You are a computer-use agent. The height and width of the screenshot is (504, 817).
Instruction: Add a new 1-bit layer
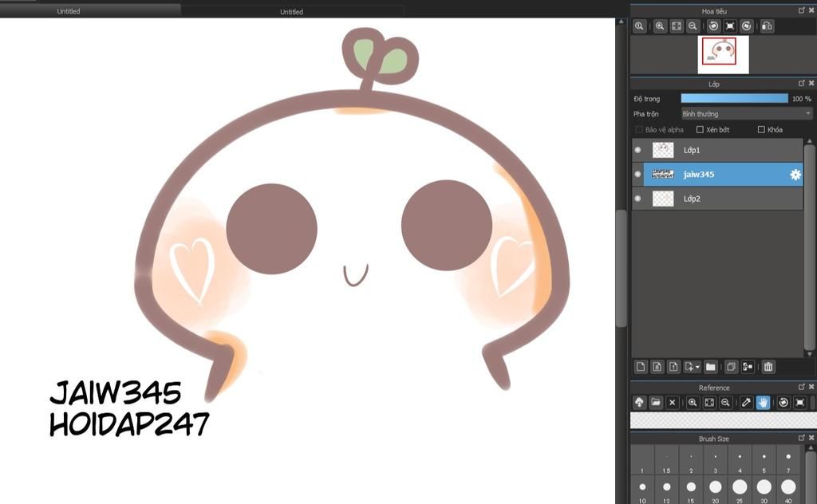(x=673, y=367)
